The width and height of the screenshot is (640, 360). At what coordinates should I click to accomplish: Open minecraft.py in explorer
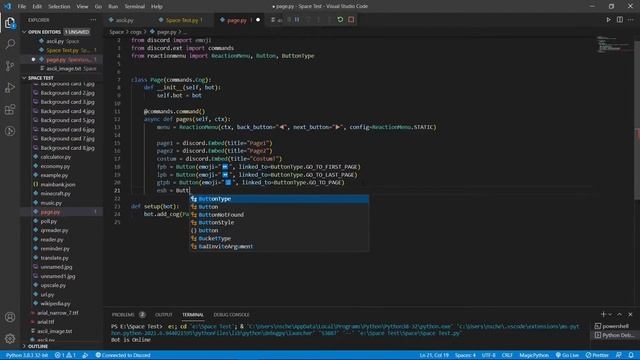pos(56,193)
